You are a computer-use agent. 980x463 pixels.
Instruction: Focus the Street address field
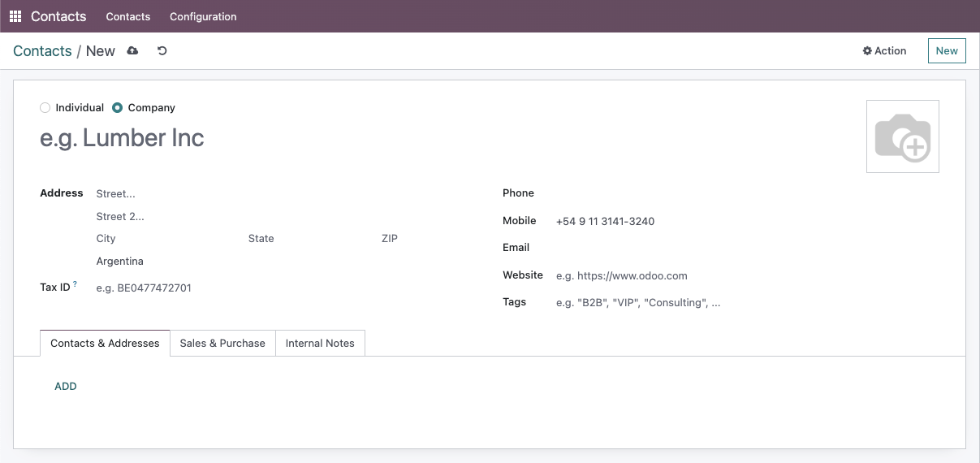(x=286, y=194)
